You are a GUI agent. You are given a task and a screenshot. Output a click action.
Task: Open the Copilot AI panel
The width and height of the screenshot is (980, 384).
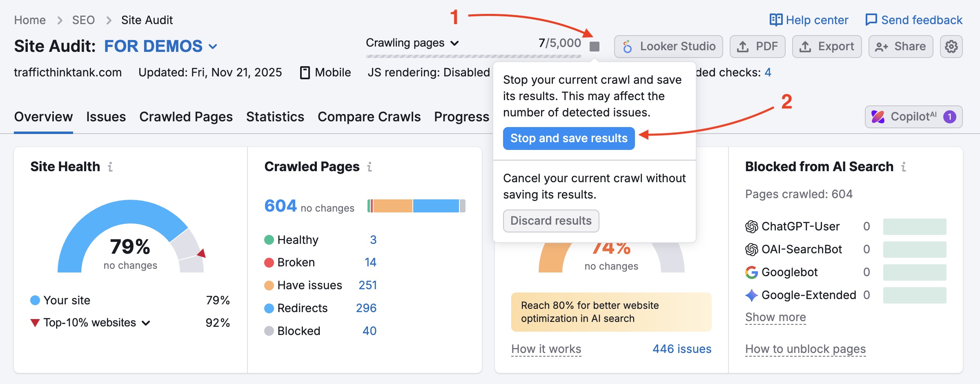coord(914,116)
